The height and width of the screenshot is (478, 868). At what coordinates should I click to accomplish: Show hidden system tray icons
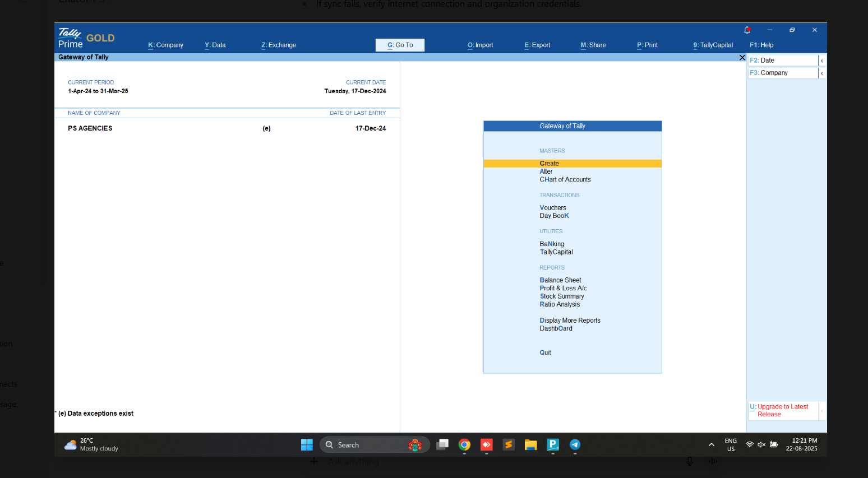[712, 445]
